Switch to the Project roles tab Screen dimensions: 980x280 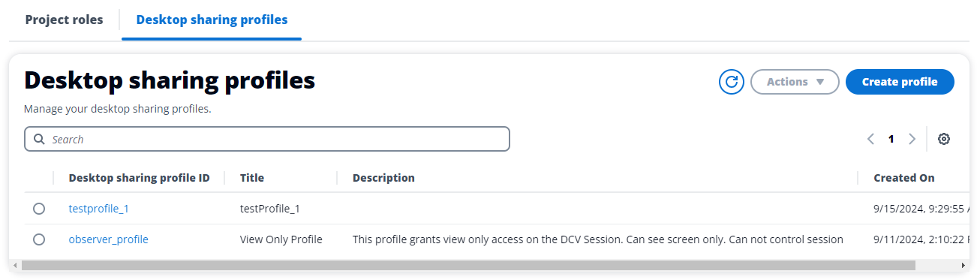pos(64,20)
